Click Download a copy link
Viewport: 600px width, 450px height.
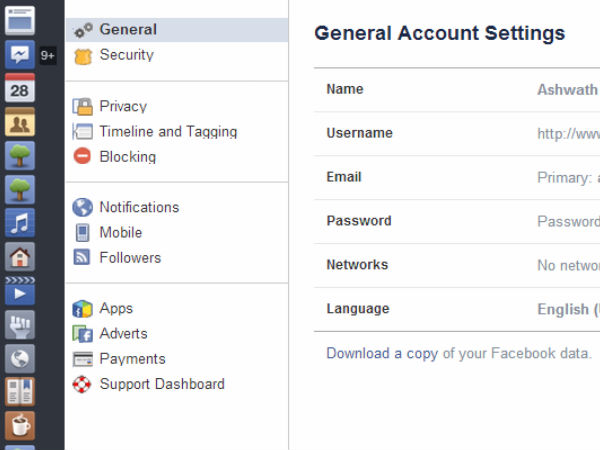[x=382, y=353]
